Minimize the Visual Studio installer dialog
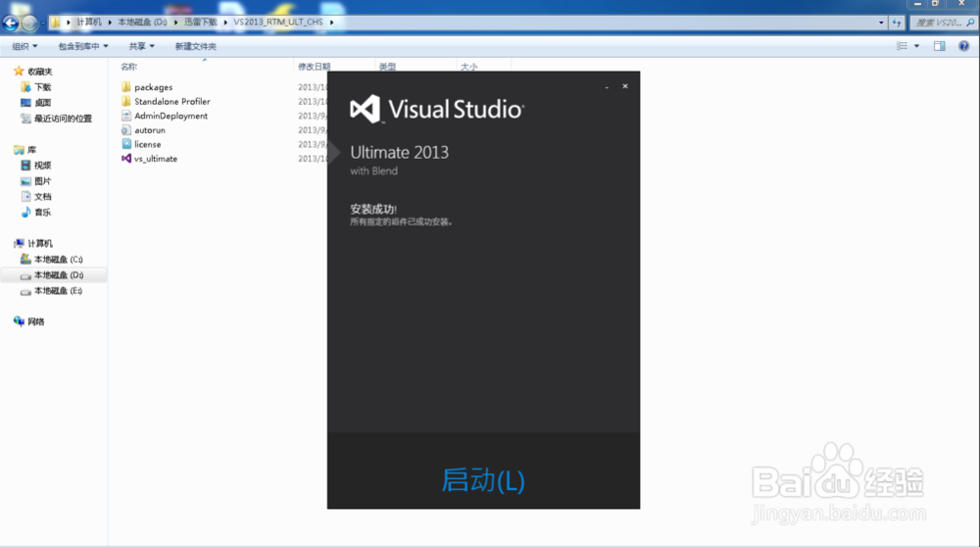The image size is (980, 547). (x=607, y=87)
